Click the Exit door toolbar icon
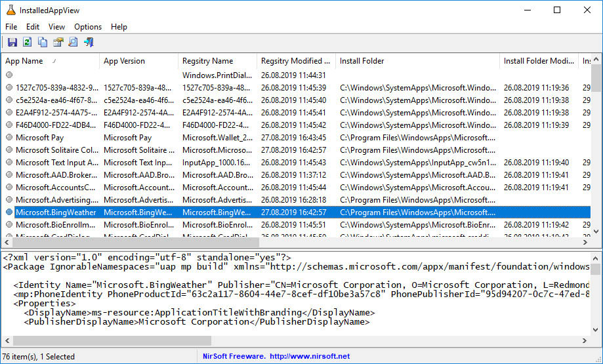This screenshot has width=603, height=364. click(x=89, y=42)
